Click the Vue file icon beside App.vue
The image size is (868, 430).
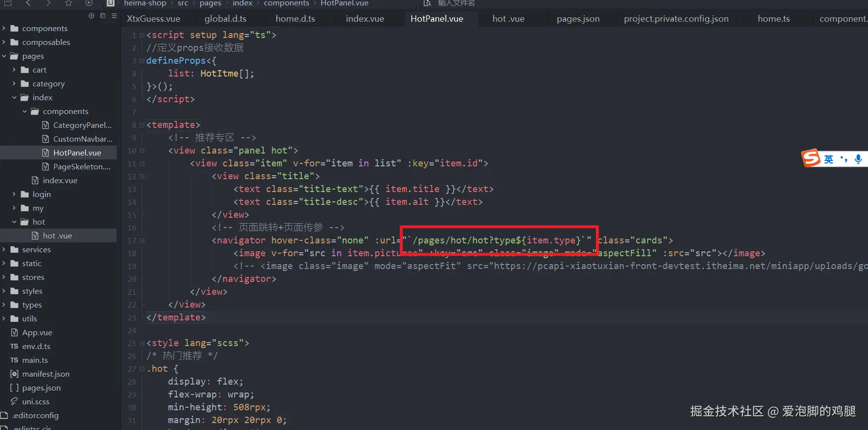click(x=14, y=332)
